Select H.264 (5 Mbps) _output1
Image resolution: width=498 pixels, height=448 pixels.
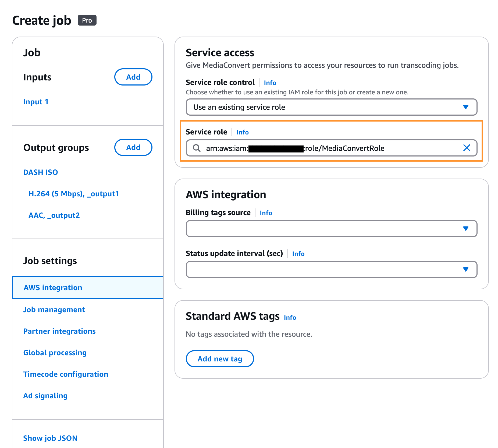tap(74, 194)
